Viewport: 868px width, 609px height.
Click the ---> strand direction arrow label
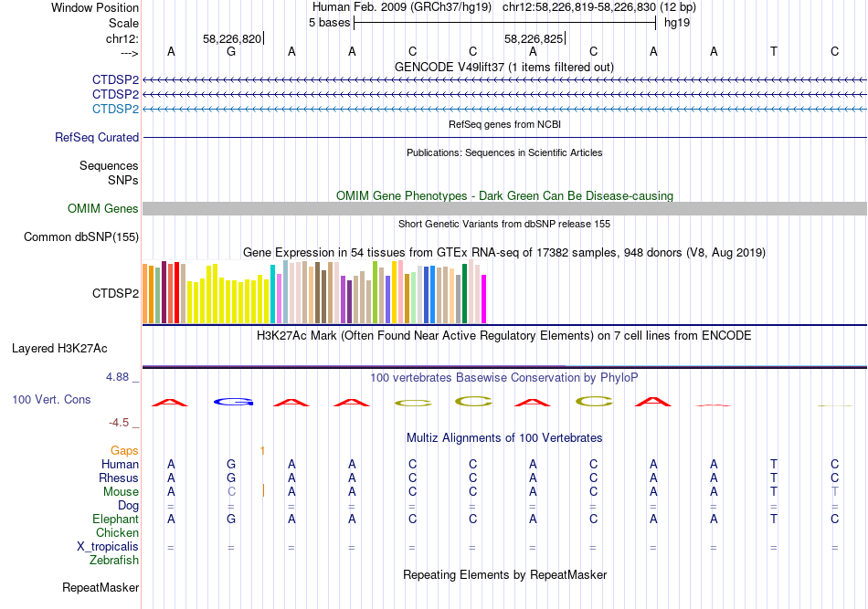click(130, 54)
